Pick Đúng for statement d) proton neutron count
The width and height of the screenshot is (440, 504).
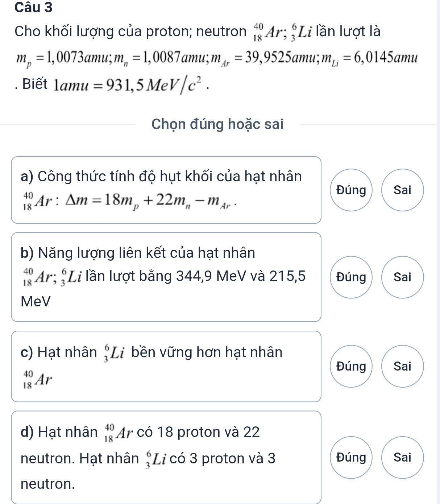(351, 457)
